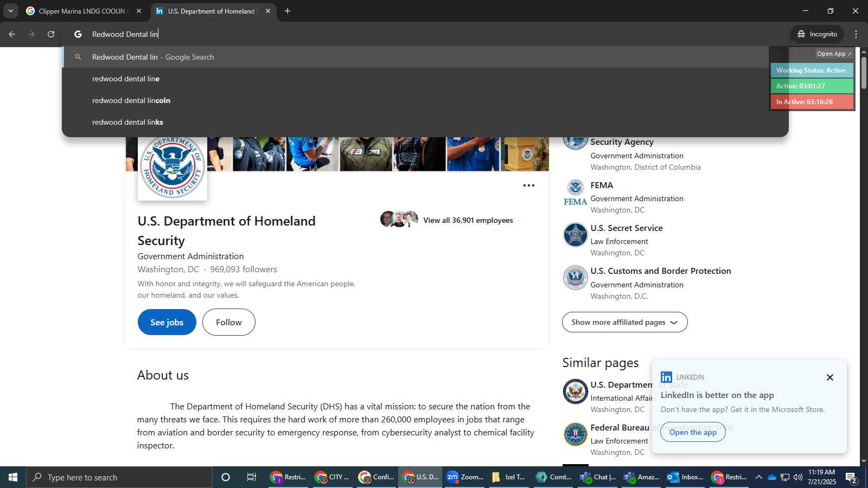Click the taskbar search box

[x=119, y=477]
